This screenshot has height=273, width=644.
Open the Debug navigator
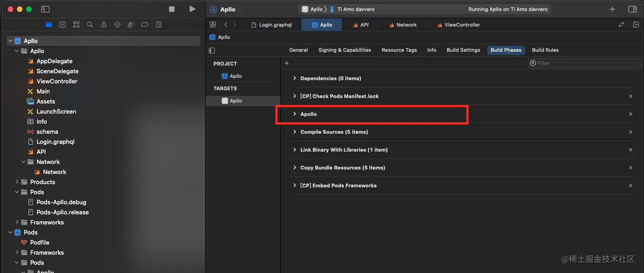click(131, 25)
